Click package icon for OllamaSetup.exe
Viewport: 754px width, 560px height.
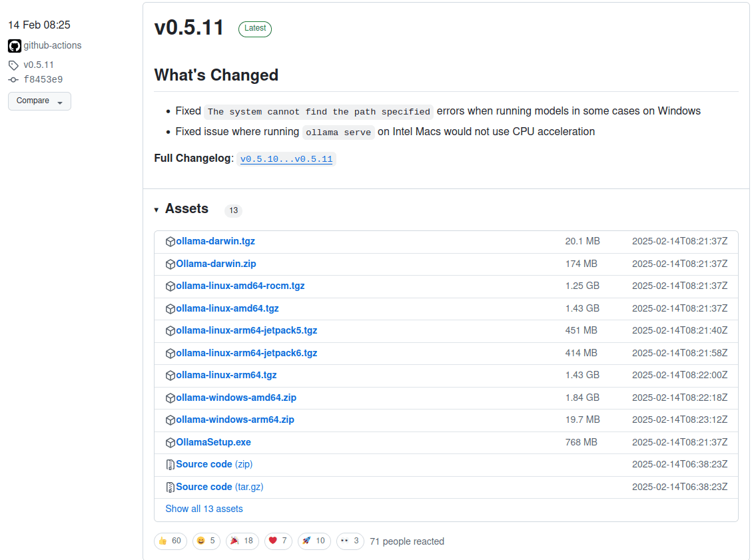point(171,443)
